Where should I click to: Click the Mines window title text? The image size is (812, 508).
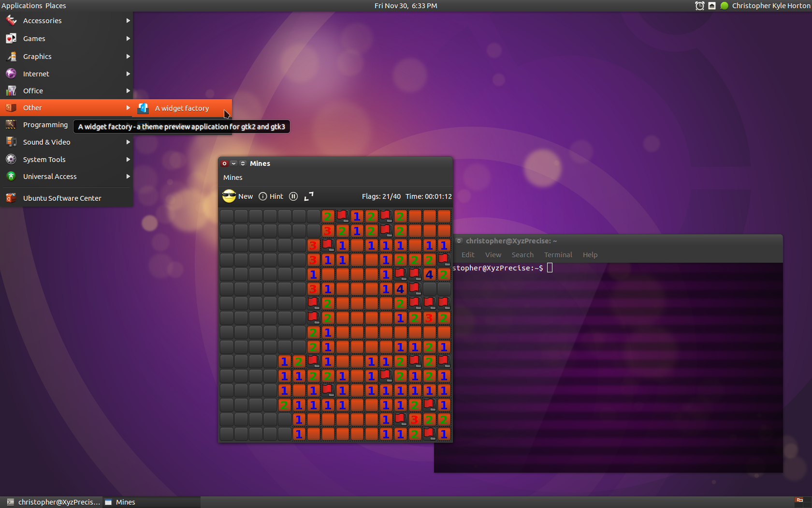coord(260,164)
